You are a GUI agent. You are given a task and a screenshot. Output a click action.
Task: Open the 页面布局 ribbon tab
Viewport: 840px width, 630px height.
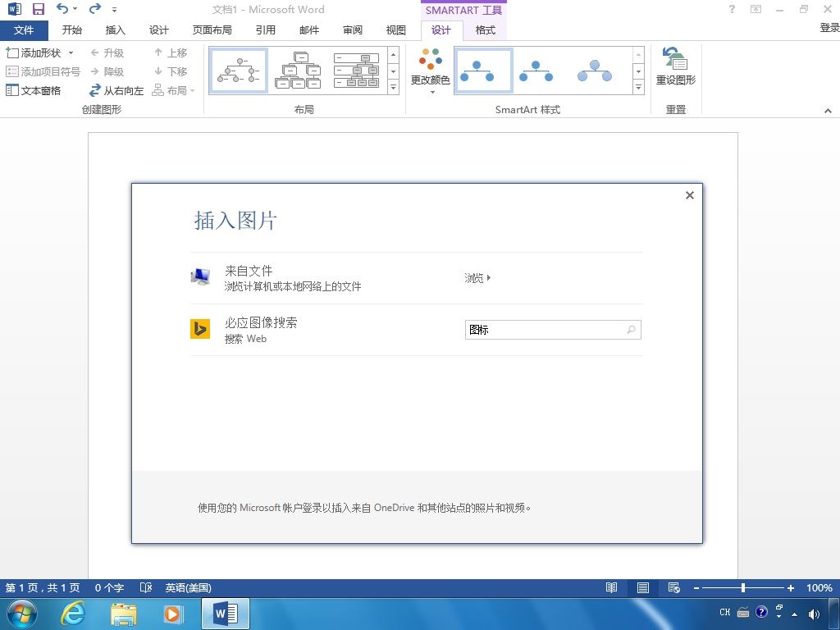click(x=212, y=30)
